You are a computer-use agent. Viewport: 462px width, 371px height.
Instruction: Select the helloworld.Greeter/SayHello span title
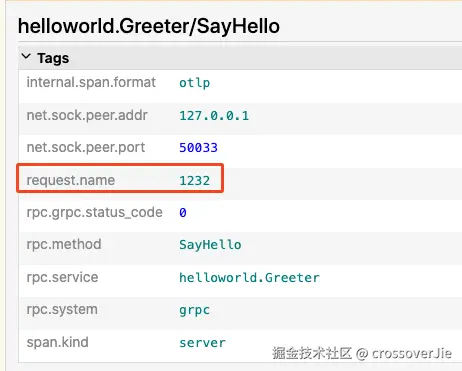point(149,26)
